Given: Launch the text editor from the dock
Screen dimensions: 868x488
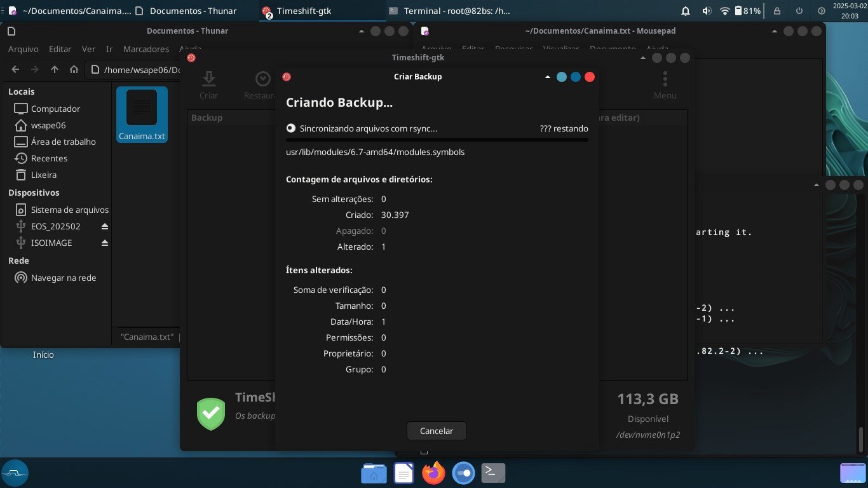Looking at the screenshot, I should click(x=403, y=473).
